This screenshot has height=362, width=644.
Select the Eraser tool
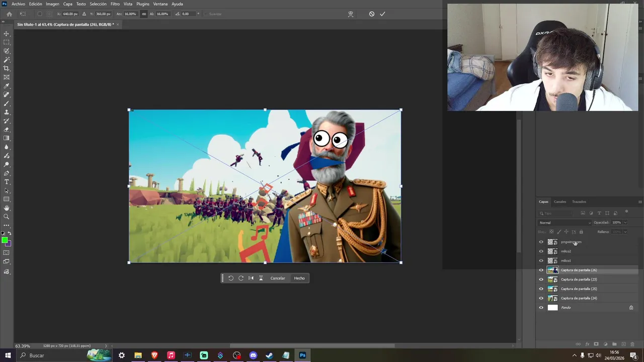tap(7, 130)
